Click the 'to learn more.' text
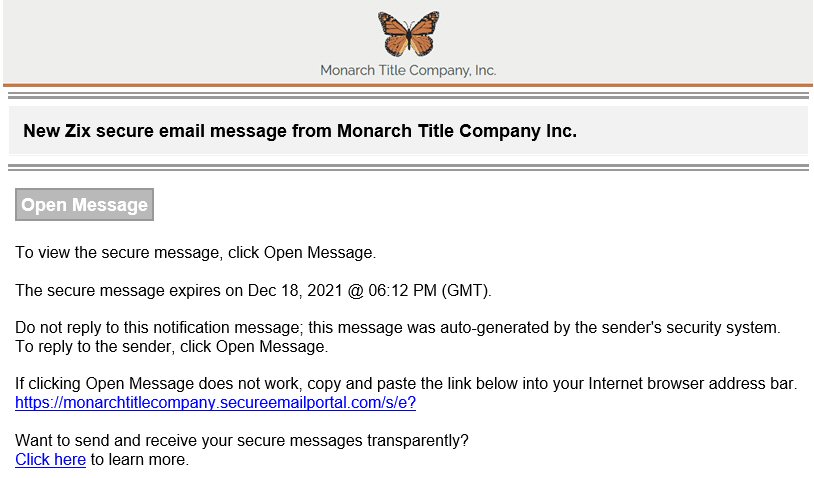The image size is (814, 478). point(140,459)
